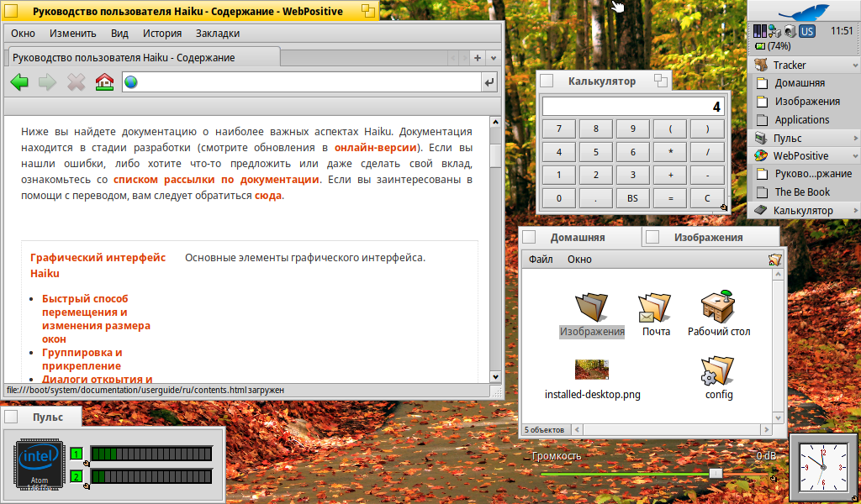Click the green back arrow in WebPositive
861x504 pixels.
pyautogui.click(x=19, y=82)
